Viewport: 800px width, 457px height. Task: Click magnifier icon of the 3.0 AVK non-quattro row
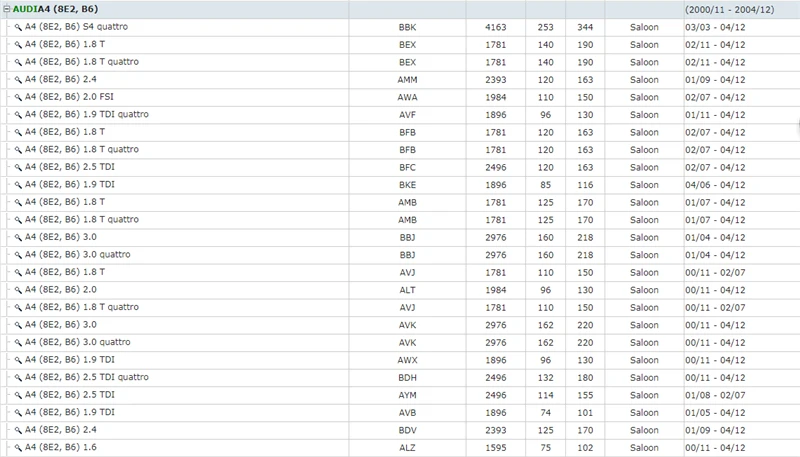click(x=18, y=325)
